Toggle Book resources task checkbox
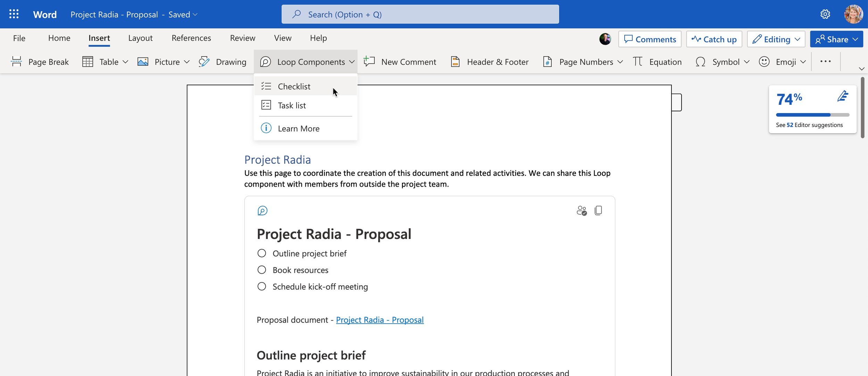 (x=261, y=270)
